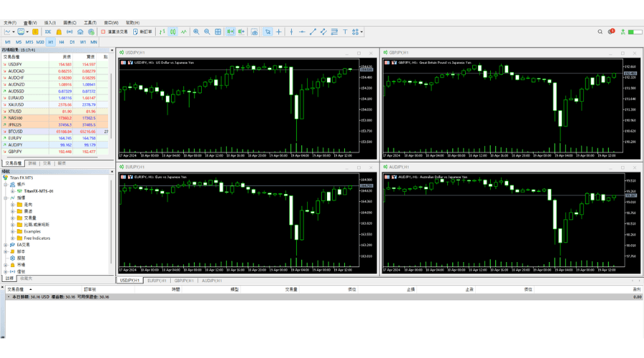Open the search magnifier in top right
Viewport: 644px width, 358px height.
click(600, 32)
